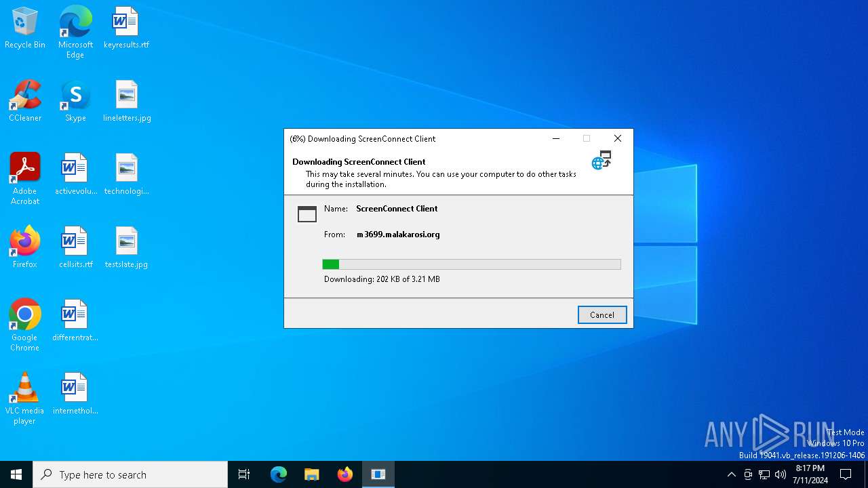Select cellsits.rtf document icon
This screenshot has height=488, width=868.
(x=75, y=248)
